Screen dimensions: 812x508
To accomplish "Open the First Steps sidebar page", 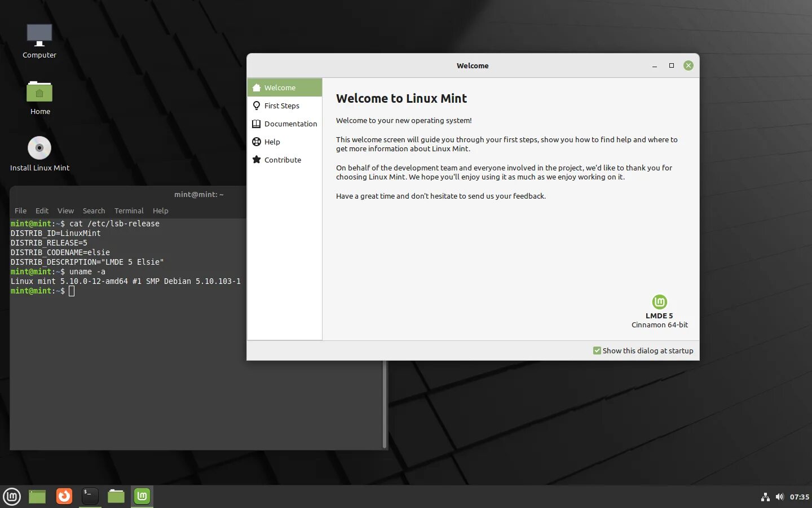I will [x=285, y=106].
